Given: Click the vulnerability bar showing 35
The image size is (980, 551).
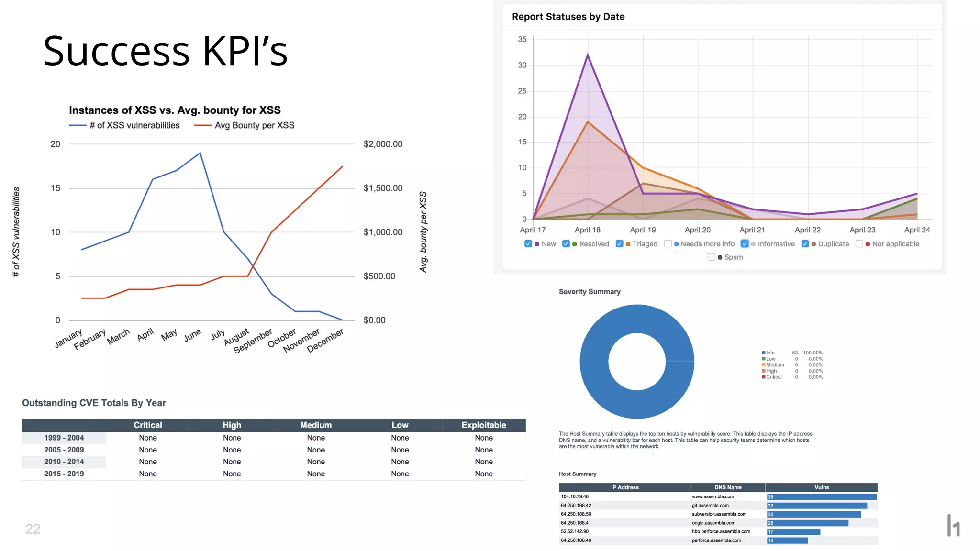Looking at the screenshot, I should (x=822, y=497).
